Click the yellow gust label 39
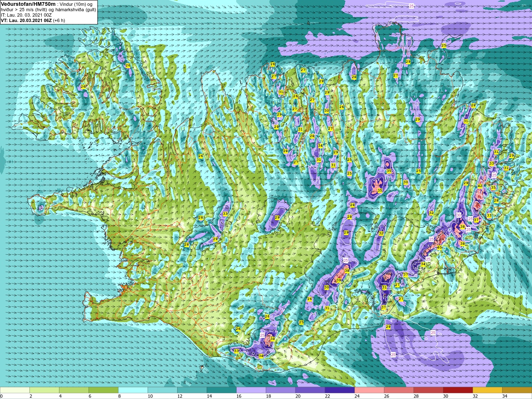Image resolution: width=532 pixels, height=399 pixels. (339, 281)
